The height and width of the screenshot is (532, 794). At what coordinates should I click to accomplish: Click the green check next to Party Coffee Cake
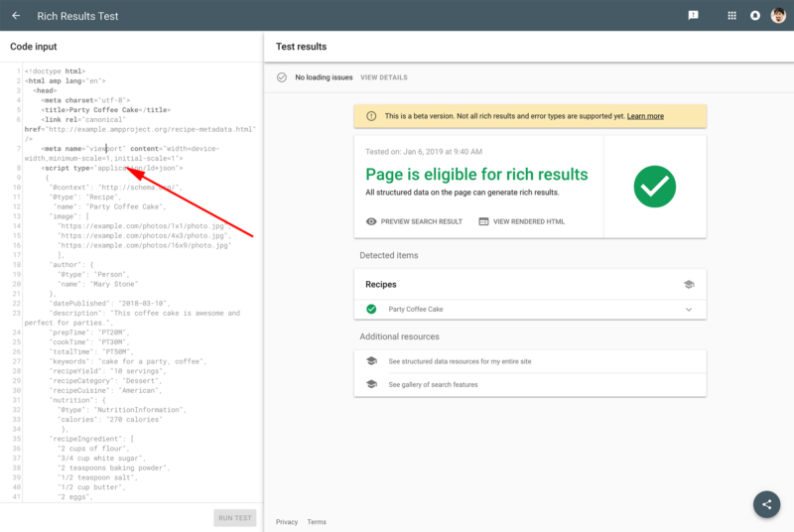[371, 310]
